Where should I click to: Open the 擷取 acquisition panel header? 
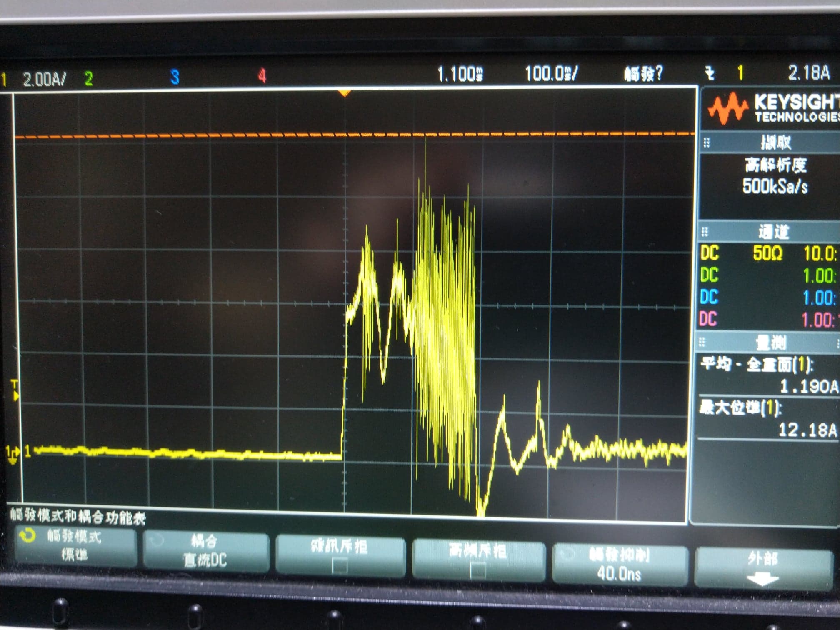click(x=776, y=143)
